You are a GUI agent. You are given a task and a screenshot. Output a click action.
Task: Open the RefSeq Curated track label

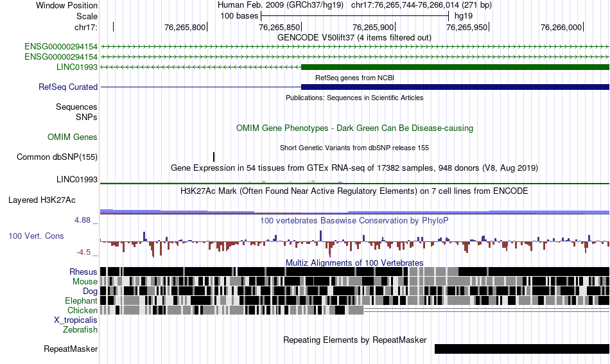(x=68, y=87)
